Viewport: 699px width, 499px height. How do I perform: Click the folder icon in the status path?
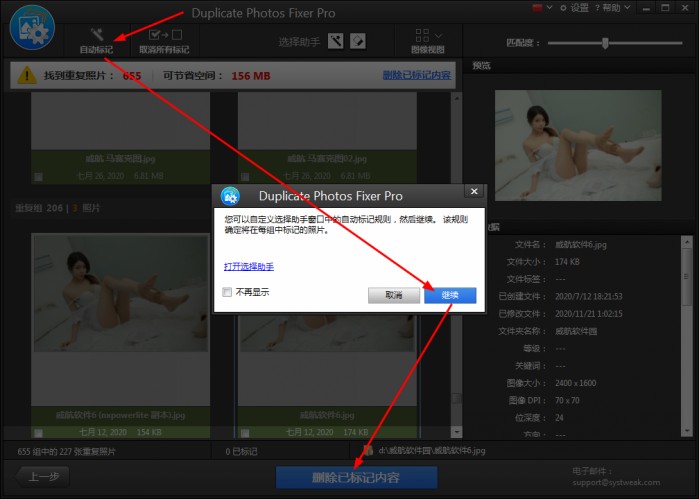tap(368, 451)
